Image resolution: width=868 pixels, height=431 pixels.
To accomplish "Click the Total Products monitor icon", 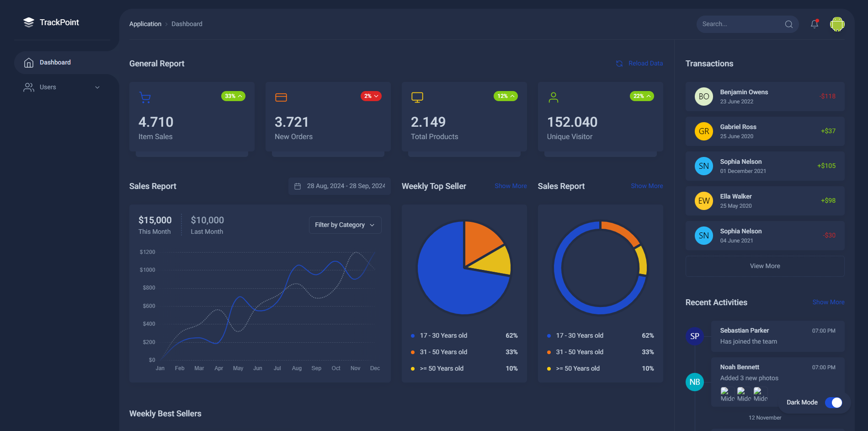I will pyautogui.click(x=417, y=97).
